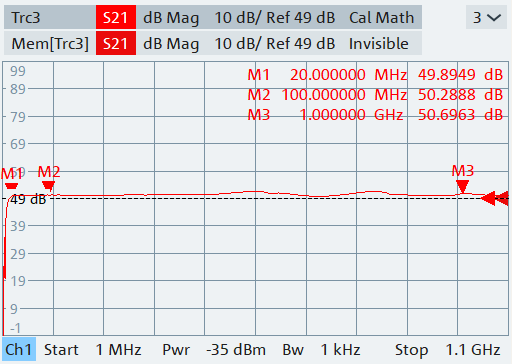Click the red S21 badge of Trc3
Screen dimensions: 512x364
point(116,17)
